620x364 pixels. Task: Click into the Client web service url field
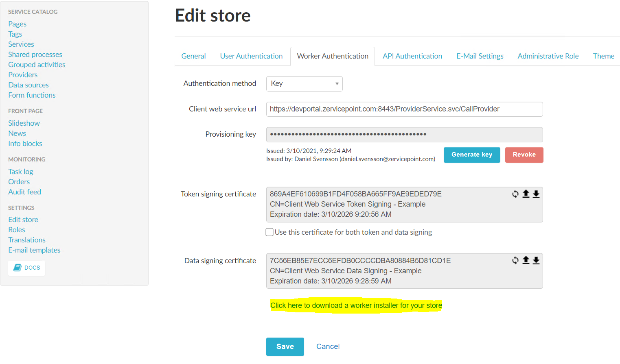404,109
